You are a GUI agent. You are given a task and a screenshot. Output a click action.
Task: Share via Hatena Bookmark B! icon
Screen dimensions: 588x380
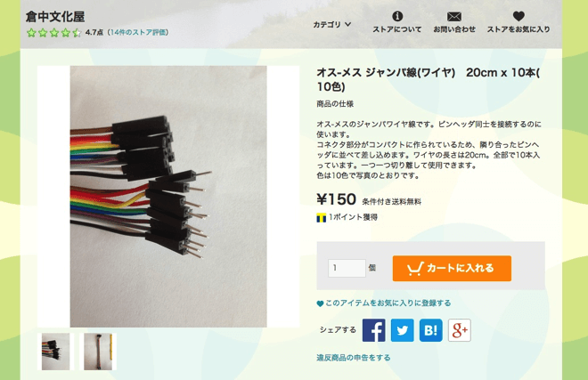[431, 330]
